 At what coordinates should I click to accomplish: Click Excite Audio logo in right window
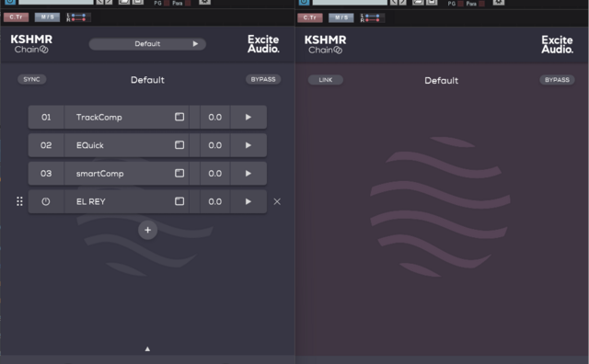tap(558, 44)
